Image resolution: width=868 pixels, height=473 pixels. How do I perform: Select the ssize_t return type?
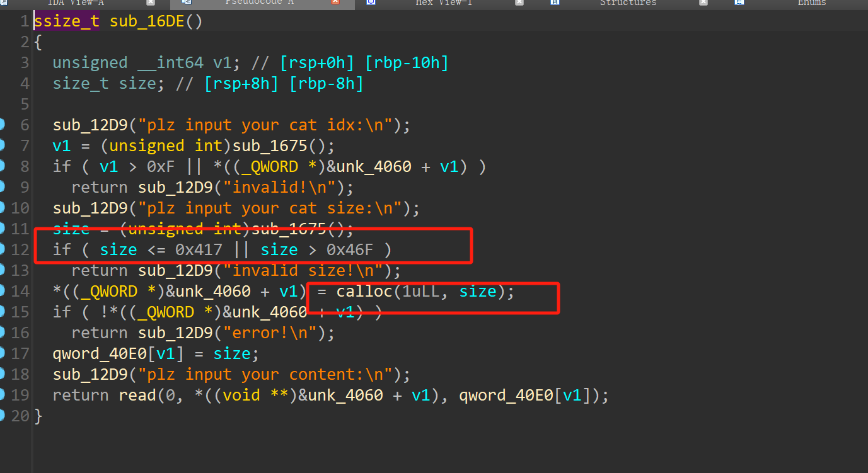pyautogui.click(x=67, y=21)
